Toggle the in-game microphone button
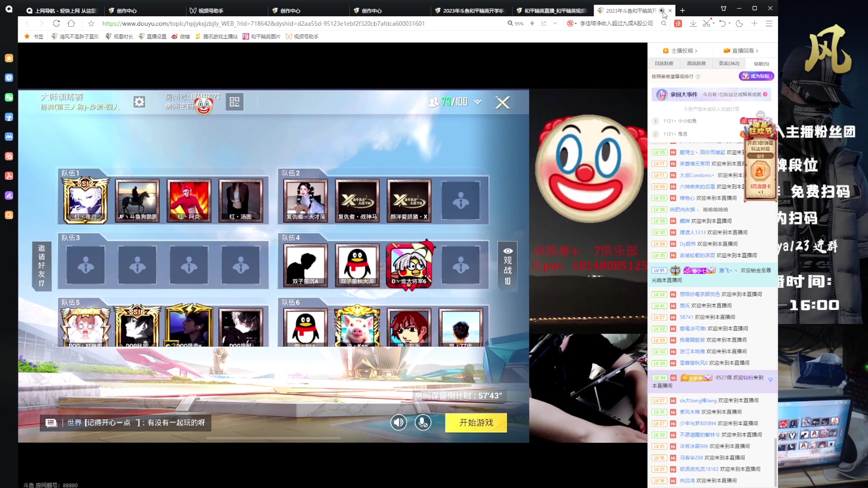The image size is (868, 488). [x=423, y=422]
